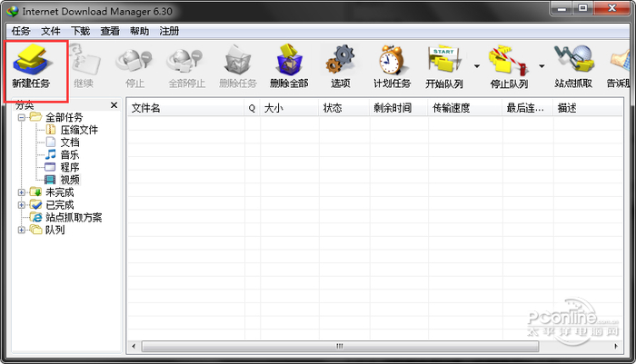This screenshot has height=364, width=636.
Task: Select 压缩文件 category
Action: tap(79, 130)
